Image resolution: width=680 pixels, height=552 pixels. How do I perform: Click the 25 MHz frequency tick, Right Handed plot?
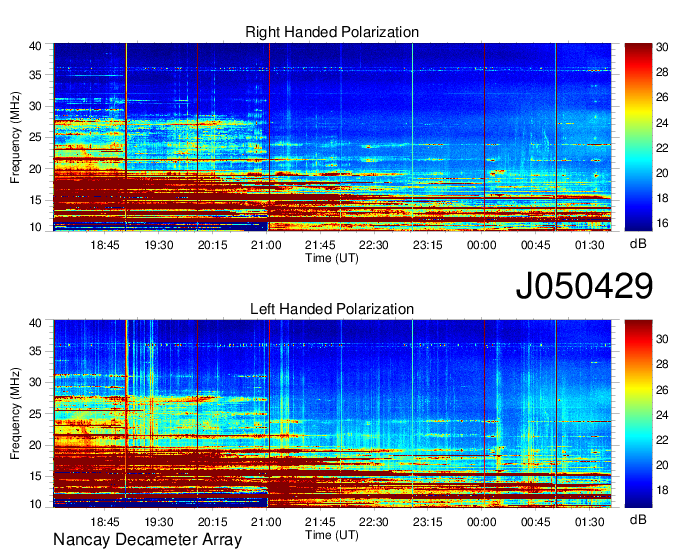[x=36, y=137]
